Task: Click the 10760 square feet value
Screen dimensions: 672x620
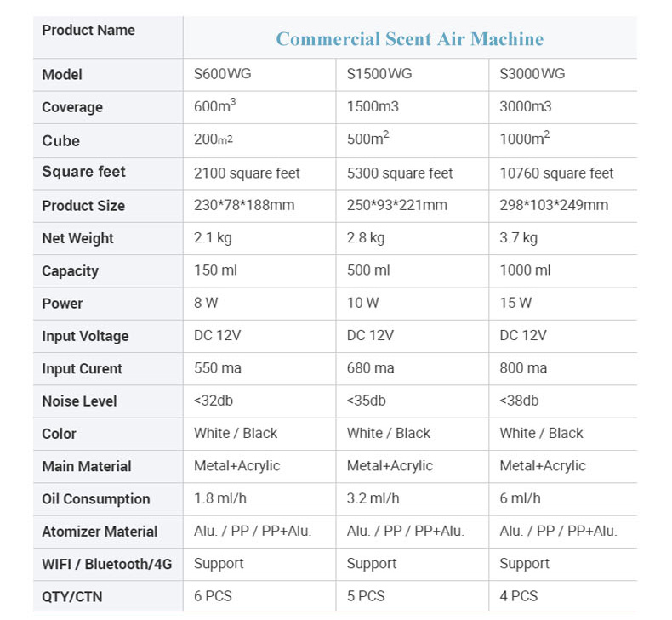Action: [x=556, y=173]
